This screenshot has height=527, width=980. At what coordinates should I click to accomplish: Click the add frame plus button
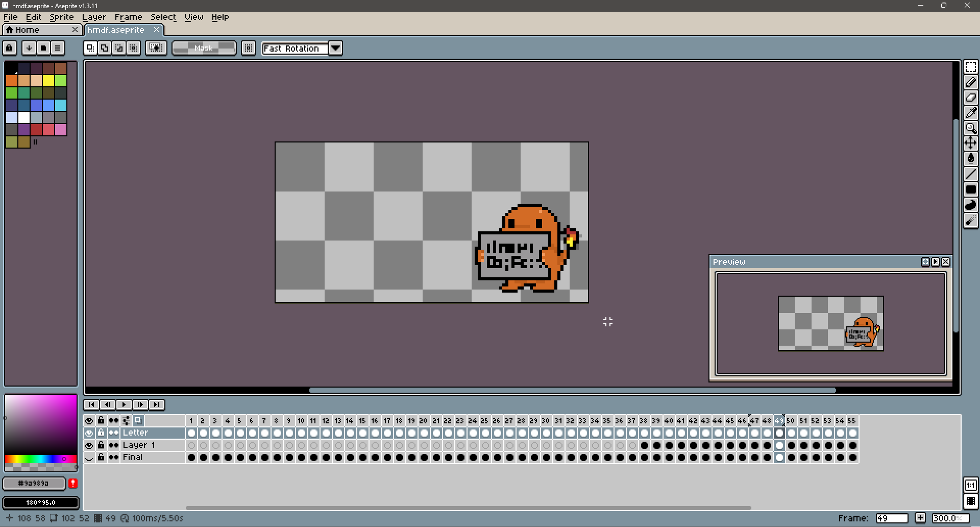tap(920, 518)
